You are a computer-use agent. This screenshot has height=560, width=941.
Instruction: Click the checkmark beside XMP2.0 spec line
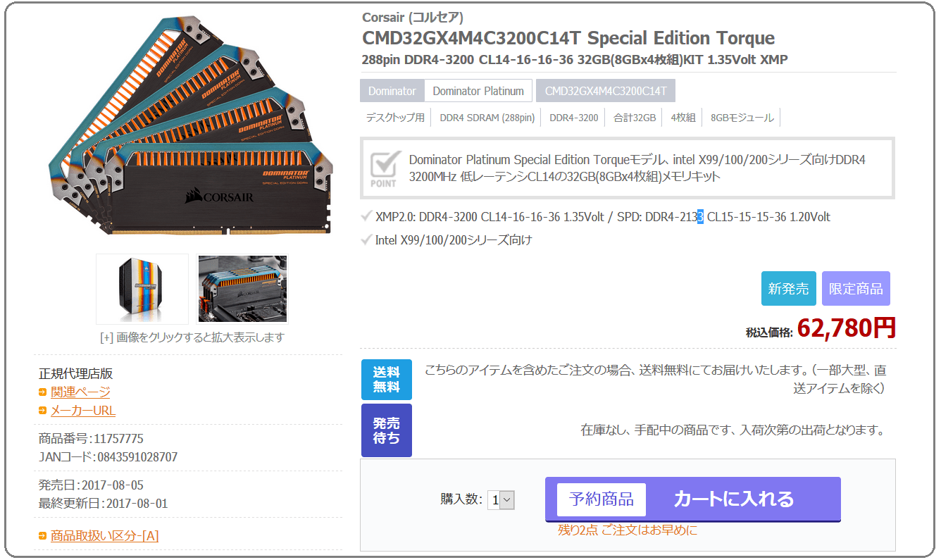click(366, 216)
